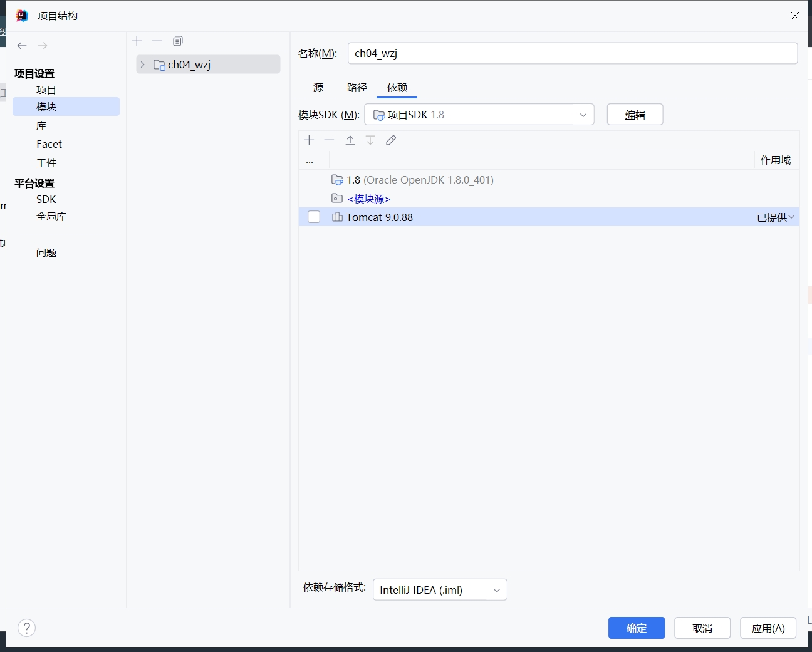Expand the ch04_wzj module tree node

(x=143, y=65)
